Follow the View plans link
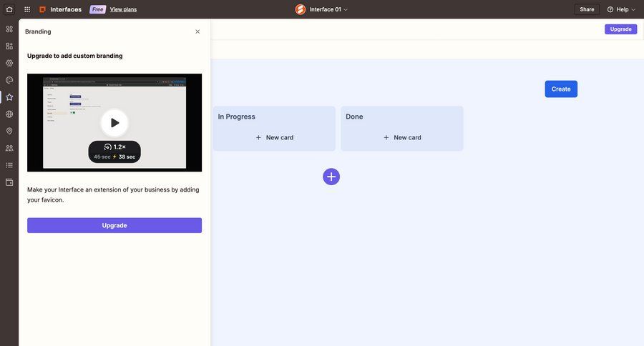The width and height of the screenshot is (644, 346). pyautogui.click(x=123, y=9)
